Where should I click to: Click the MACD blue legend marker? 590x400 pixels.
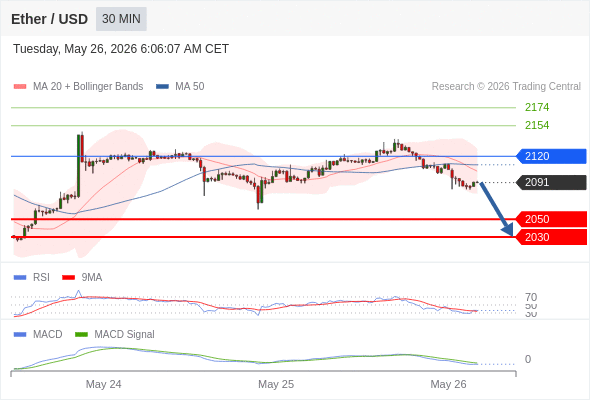click(x=20, y=335)
